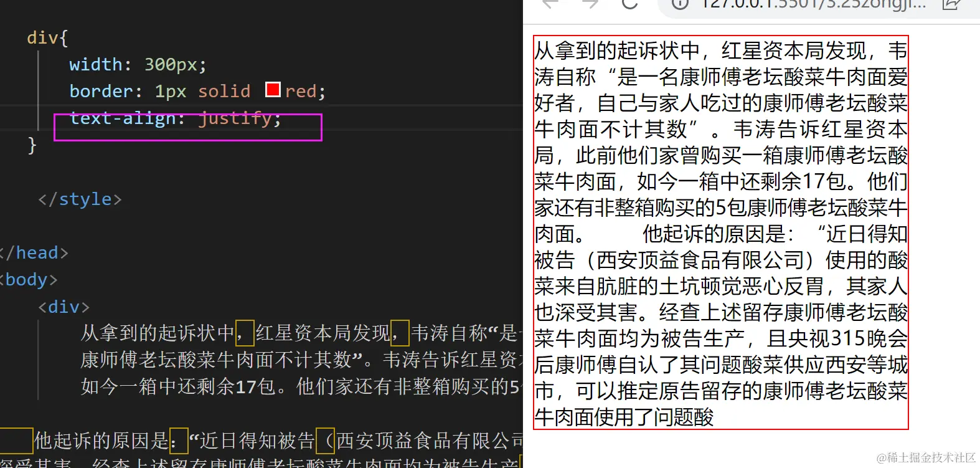Click the browser line starting '也深受其害'

(721, 312)
